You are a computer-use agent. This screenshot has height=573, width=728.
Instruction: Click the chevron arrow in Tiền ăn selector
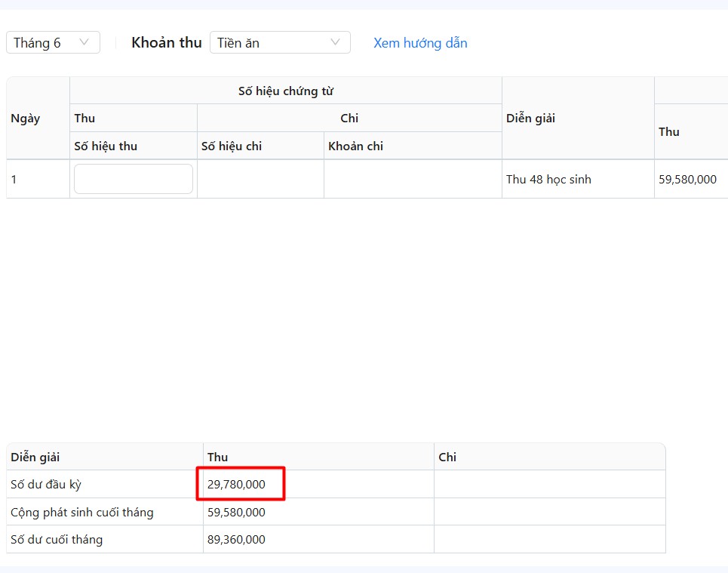pyautogui.click(x=336, y=42)
